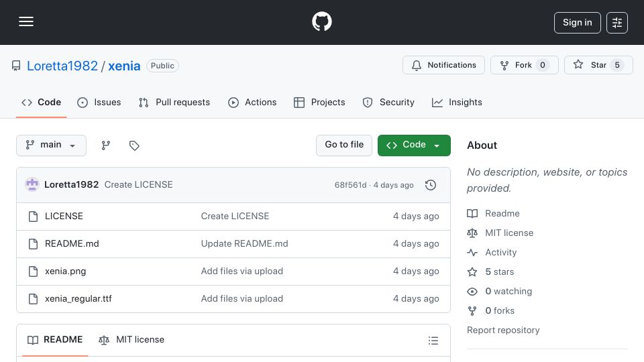View tags using the tag icon
The image size is (644, 362).
[134, 145]
